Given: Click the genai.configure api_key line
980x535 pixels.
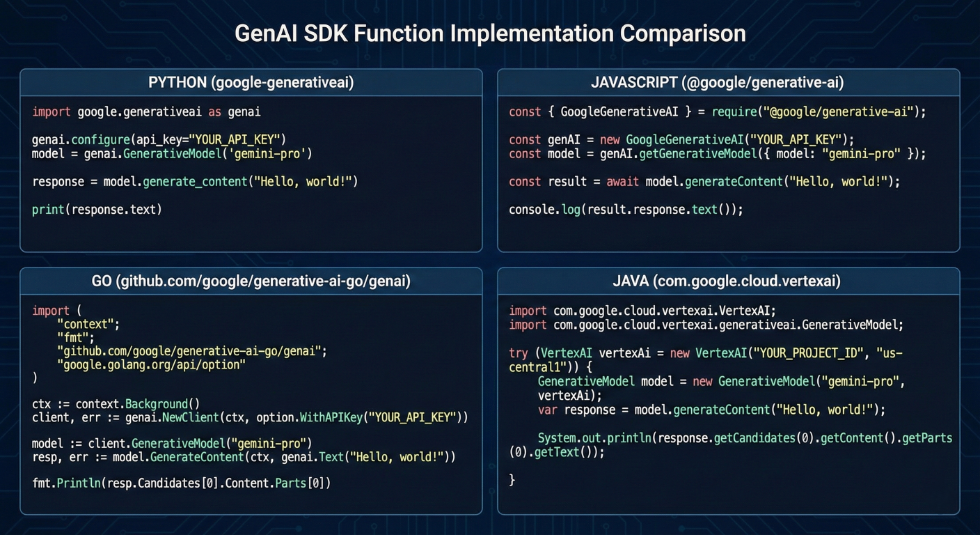Looking at the screenshot, I should tap(159, 139).
